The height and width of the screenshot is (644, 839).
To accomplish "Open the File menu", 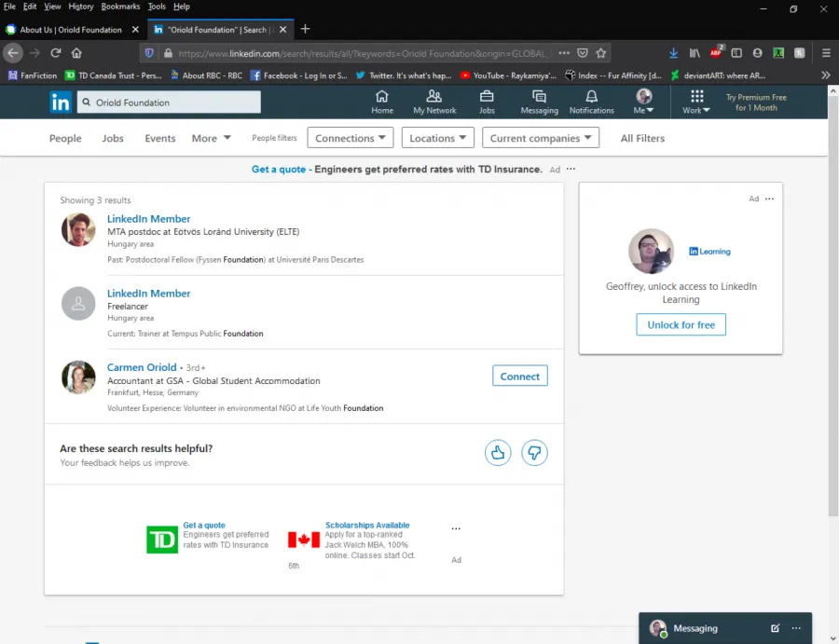I will pos(9,7).
